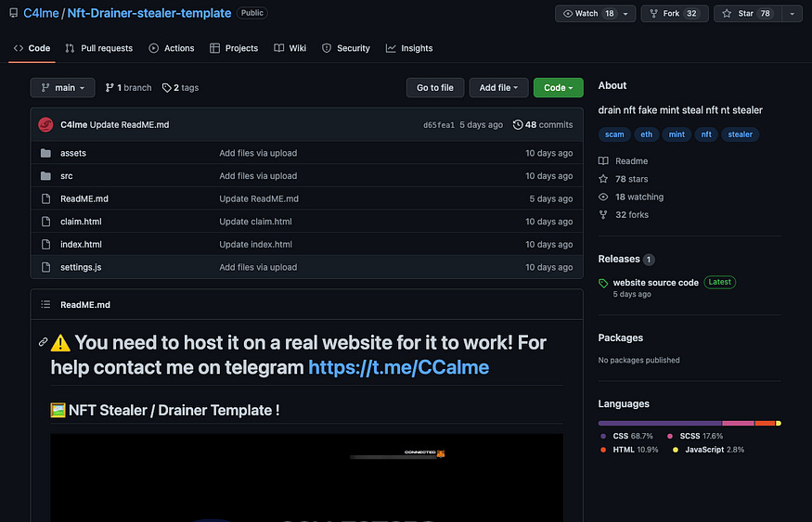This screenshot has height=522, width=812.
Task: Click the mint topic tag
Action: [x=677, y=134]
